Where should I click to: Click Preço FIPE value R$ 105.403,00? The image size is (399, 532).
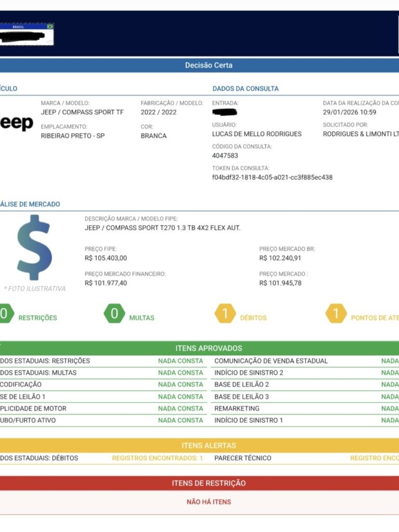click(x=106, y=258)
